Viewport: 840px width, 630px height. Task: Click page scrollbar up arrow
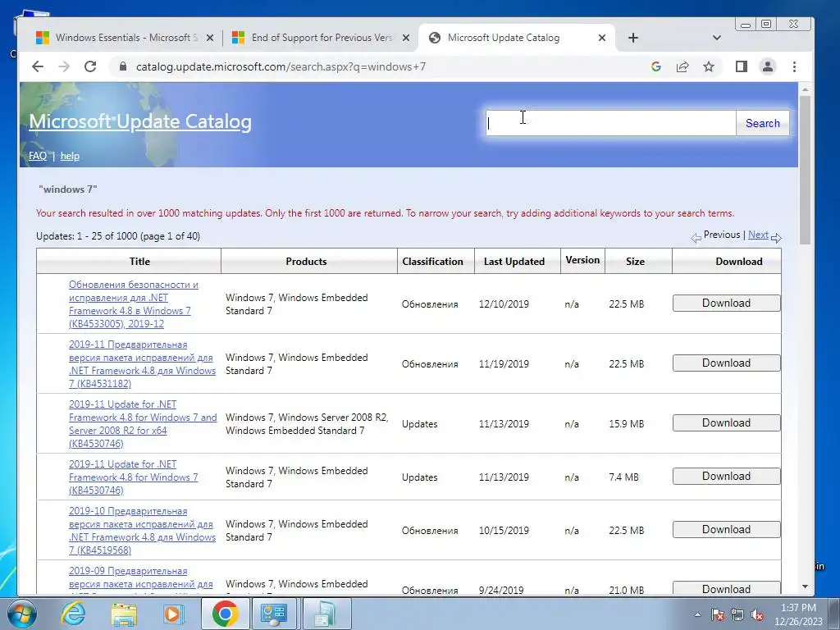[805, 89]
